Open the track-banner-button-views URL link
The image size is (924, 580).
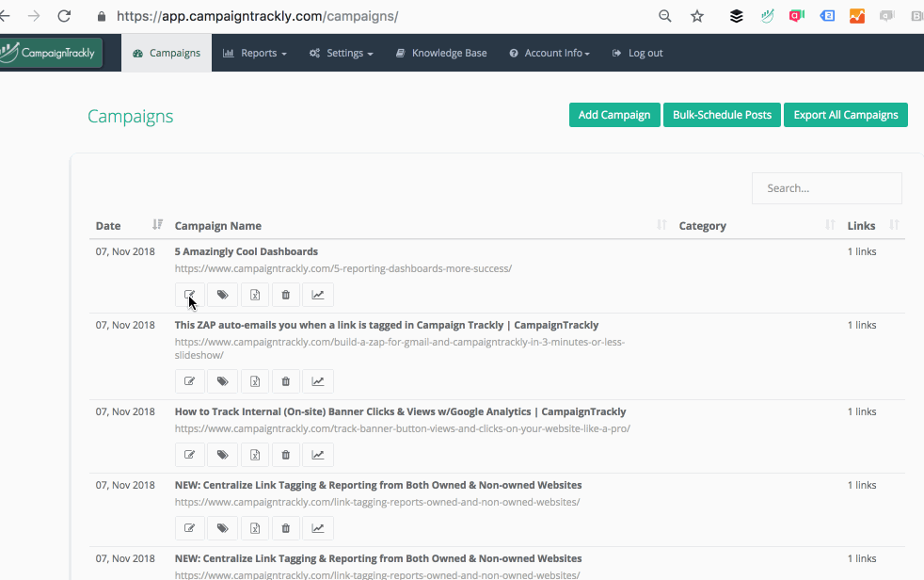click(x=403, y=428)
